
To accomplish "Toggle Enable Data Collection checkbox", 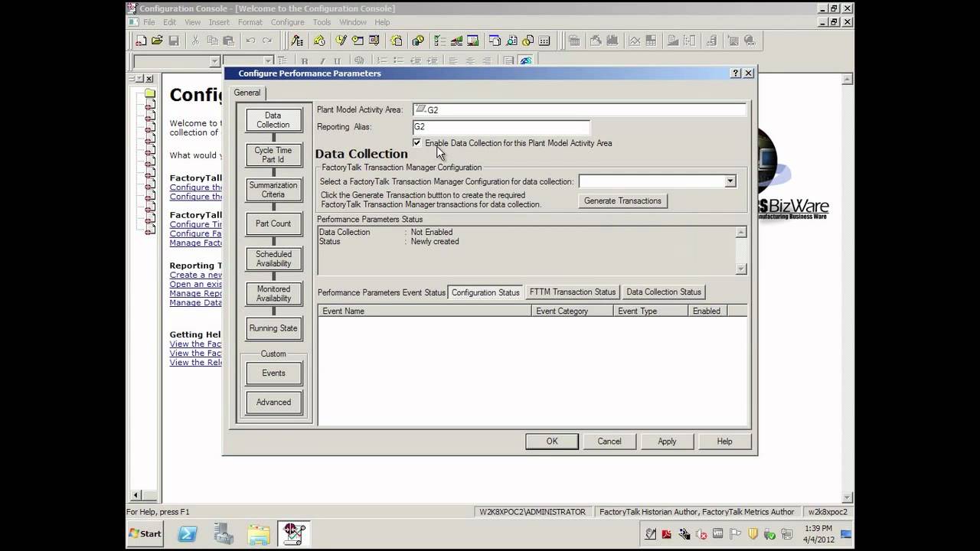I will (416, 143).
